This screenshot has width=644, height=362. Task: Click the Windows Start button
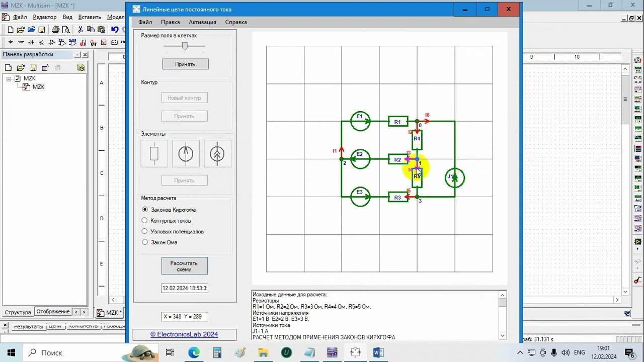point(11,352)
